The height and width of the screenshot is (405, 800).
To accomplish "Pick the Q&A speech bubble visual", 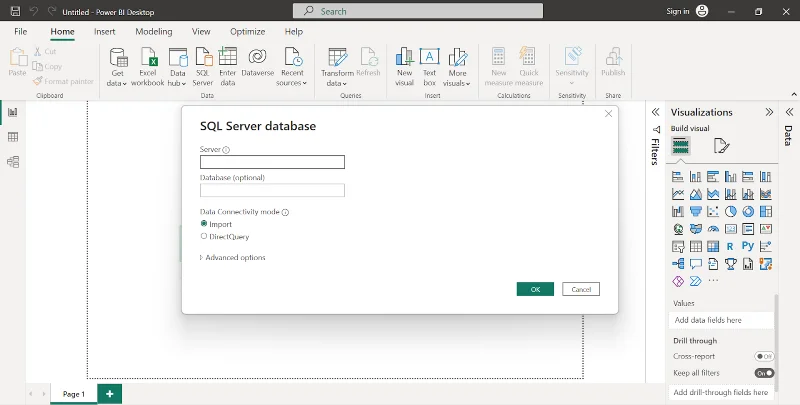I will pos(695,264).
